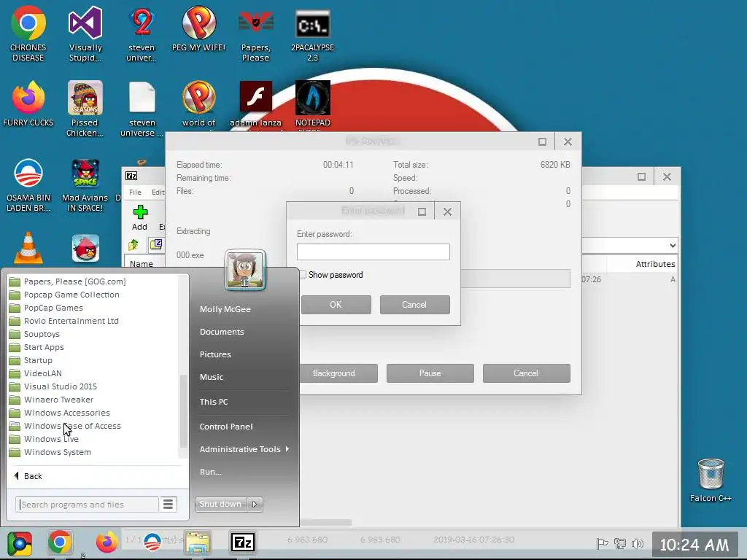Toggle the Show password checkbox

(x=303, y=275)
